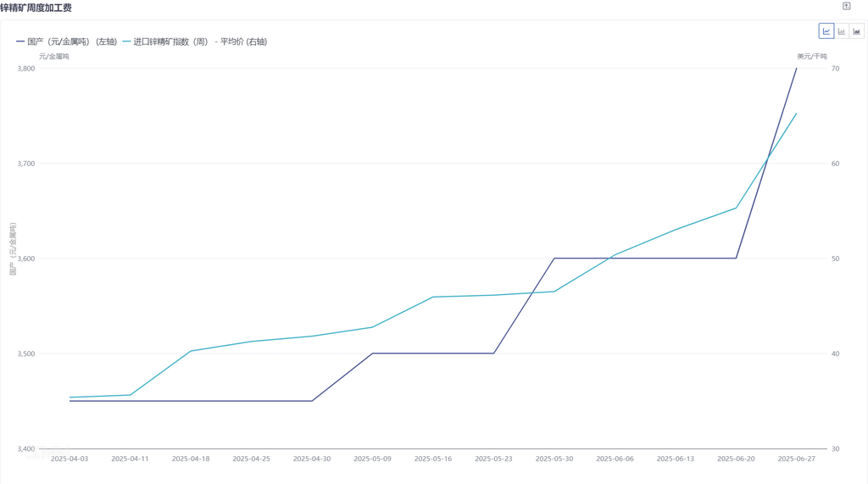Switch to the area chart view

tap(857, 31)
